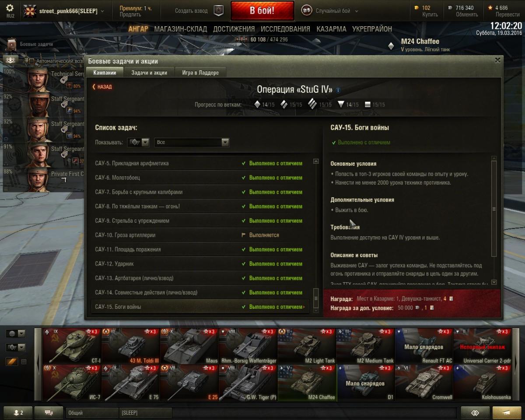Close the Боевые задачи и акции window

click(497, 60)
